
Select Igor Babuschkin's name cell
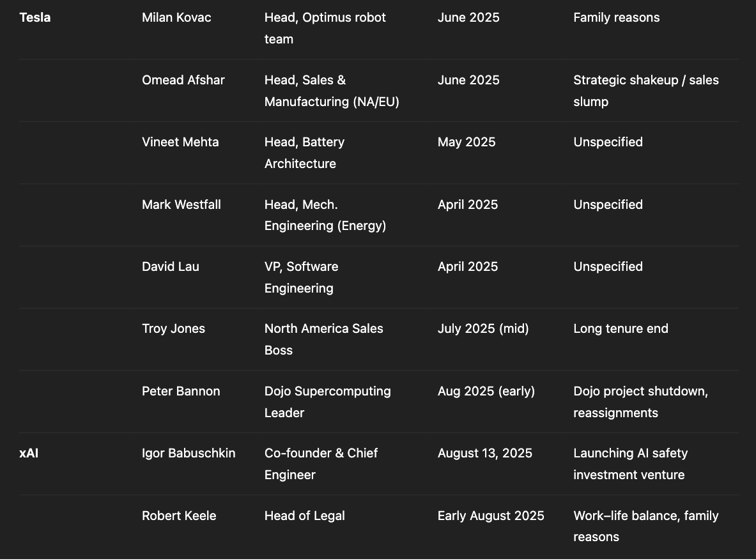click(189, 453)
